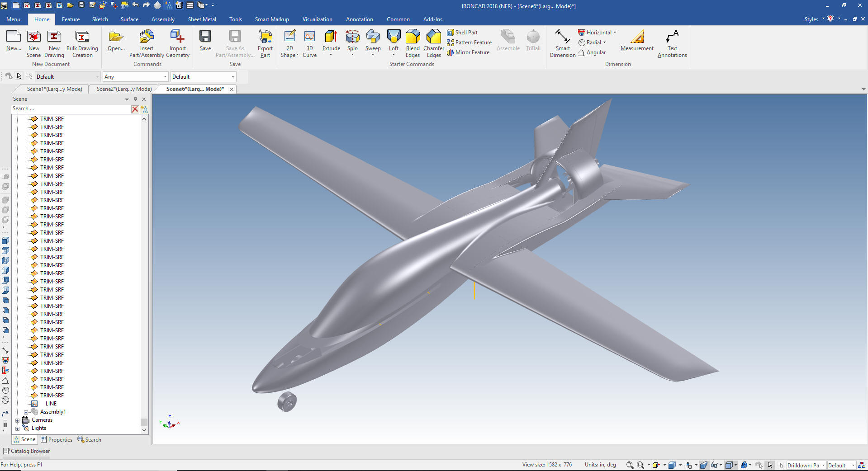
Task: Click the Loft tool icon
Action: pyautogui.click(x=394, y=37)
